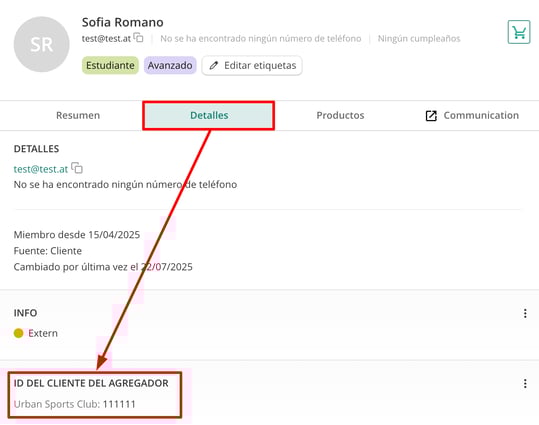Open Communication external link icon
Viewport: 539px width, 425px height.
click(x=431, y=116)
